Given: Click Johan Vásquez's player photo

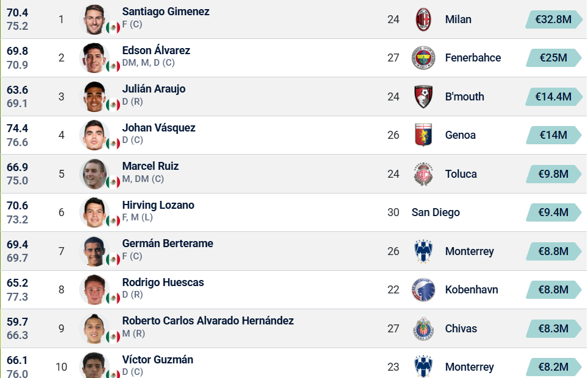Looking at the screenshot, I should 95,135.
